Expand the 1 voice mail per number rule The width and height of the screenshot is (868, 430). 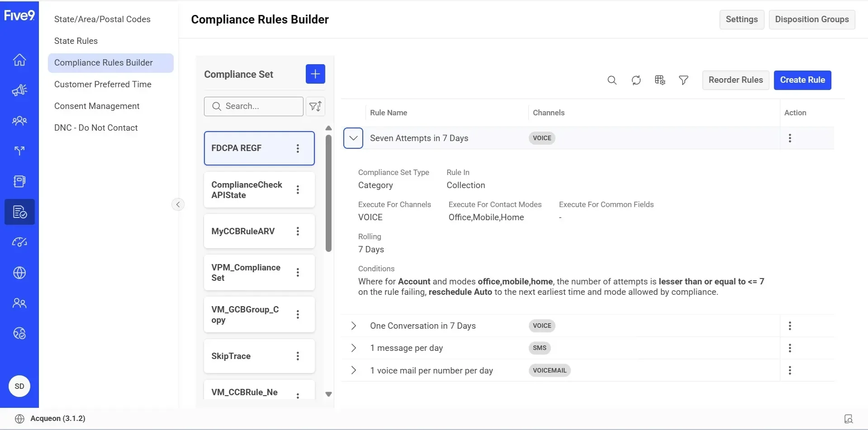click(354, 370)
